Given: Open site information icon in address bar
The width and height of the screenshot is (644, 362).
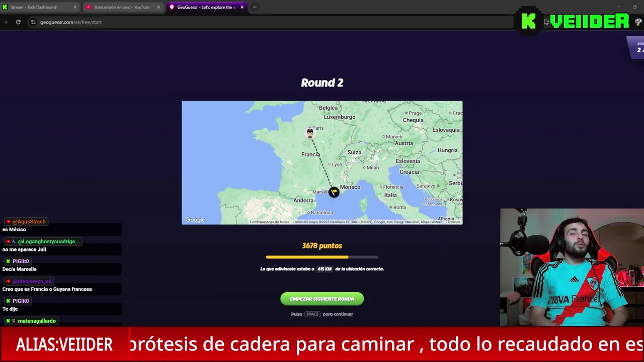Looking at the screenshot, I should click(x=33, y=22).
